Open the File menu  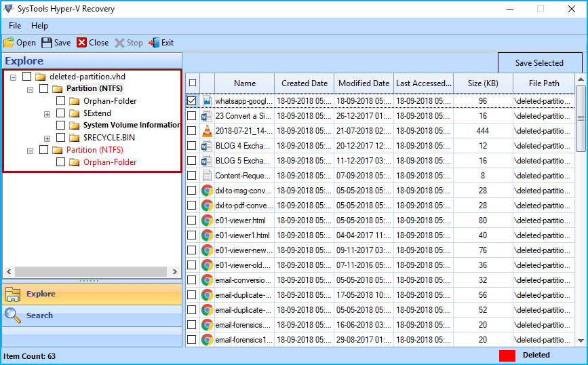point(15,26)
